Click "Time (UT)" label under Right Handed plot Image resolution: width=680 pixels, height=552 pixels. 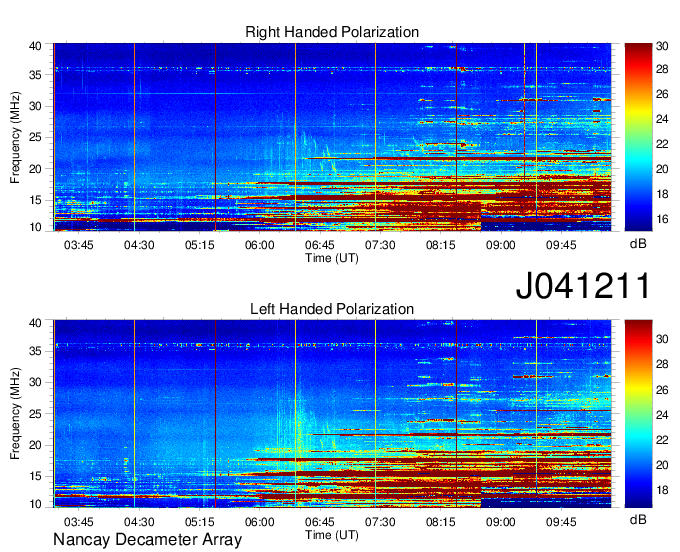click(x=332, y=258)
